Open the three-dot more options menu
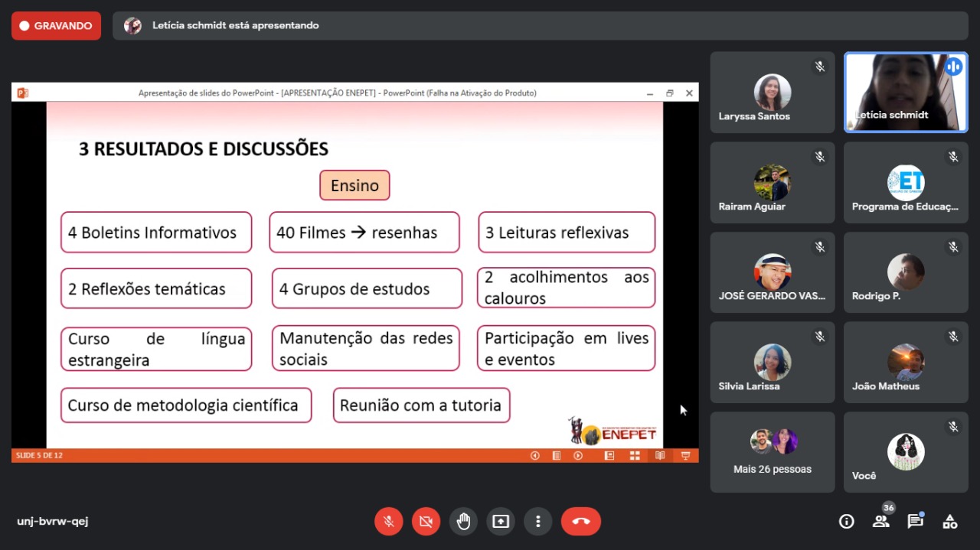 pos(538,522)
